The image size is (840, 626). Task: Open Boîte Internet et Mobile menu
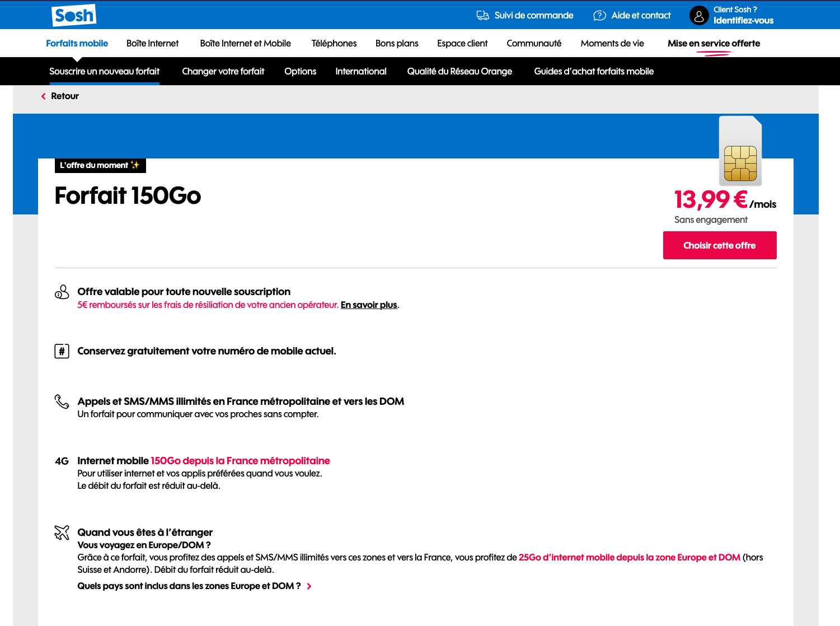coord(245,44)
